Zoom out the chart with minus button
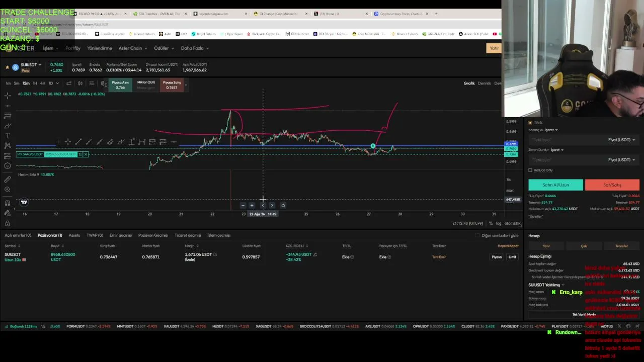Screen dimensions: 644x362 243,205
